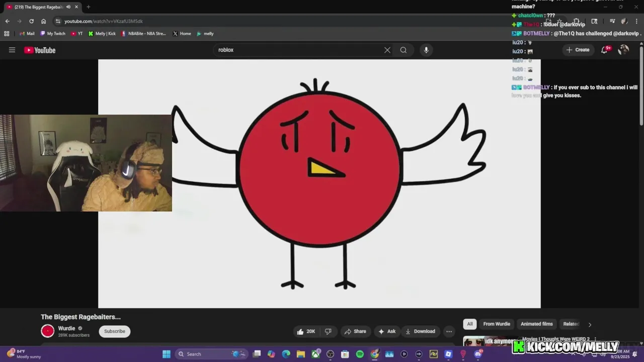Open the page vertical scrollbar
The width and height of the screenshot is (644, 362).
pyautogui.click(x=641, y=85)
